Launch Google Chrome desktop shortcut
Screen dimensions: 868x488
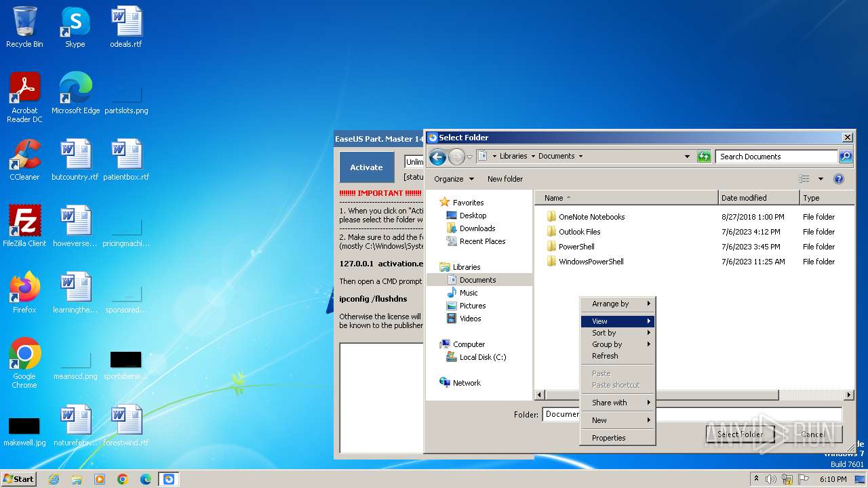(x=24, y=363)
